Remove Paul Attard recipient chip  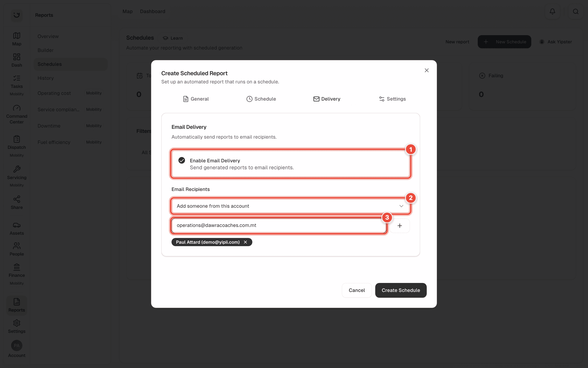point(245,242)
